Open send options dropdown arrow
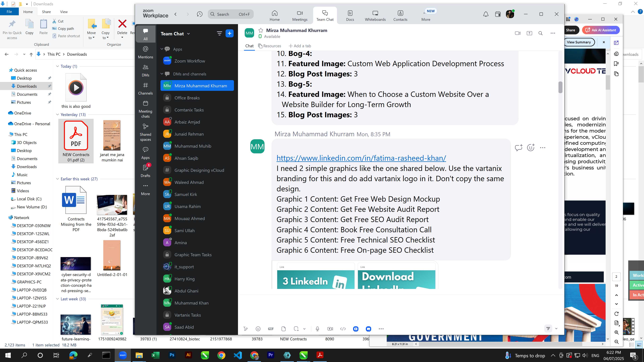Viewport: 644px width, 362px height. (556, 328)
